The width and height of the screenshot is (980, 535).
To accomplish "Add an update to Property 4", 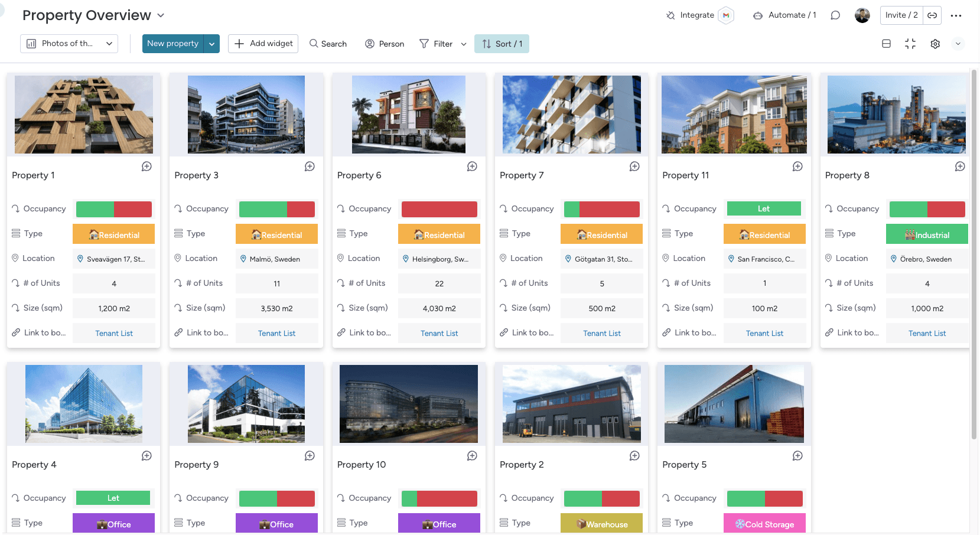I will (146, 456).
